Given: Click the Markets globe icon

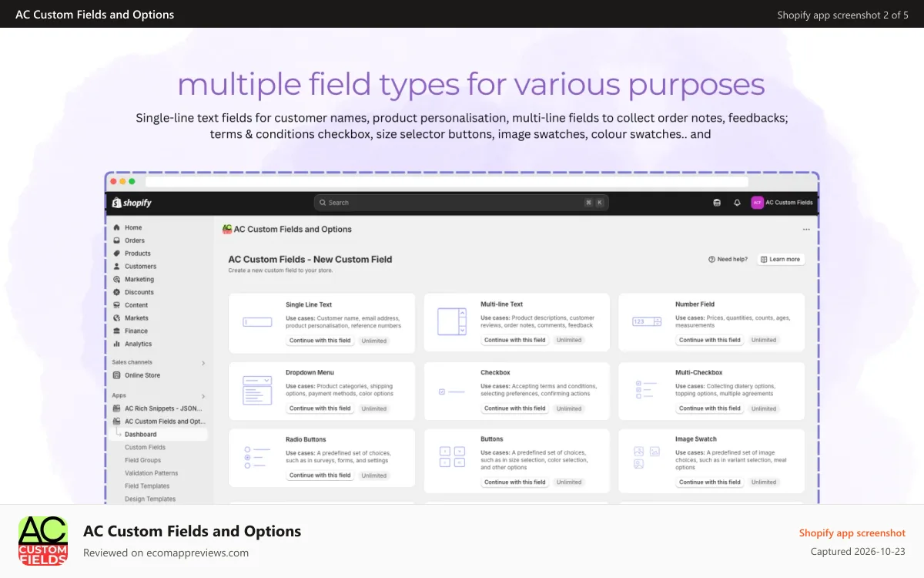Looking at the screenshot, I should coord(116,318).
